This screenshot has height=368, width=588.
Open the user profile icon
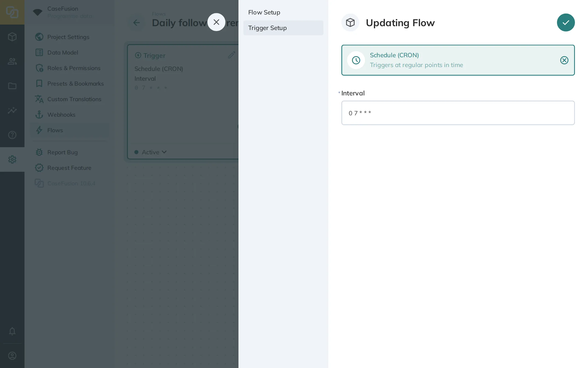tap(12, 356)
